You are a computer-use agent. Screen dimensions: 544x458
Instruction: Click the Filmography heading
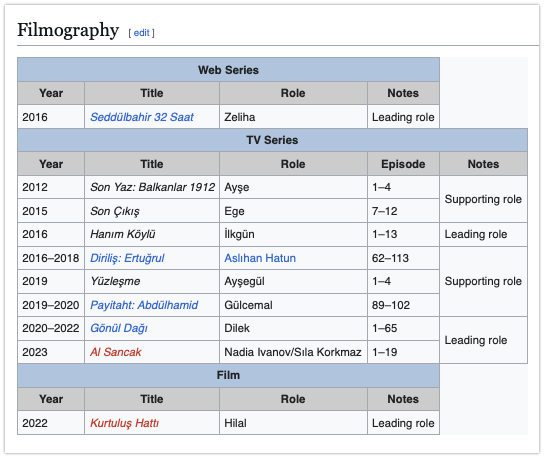(68, 30)
